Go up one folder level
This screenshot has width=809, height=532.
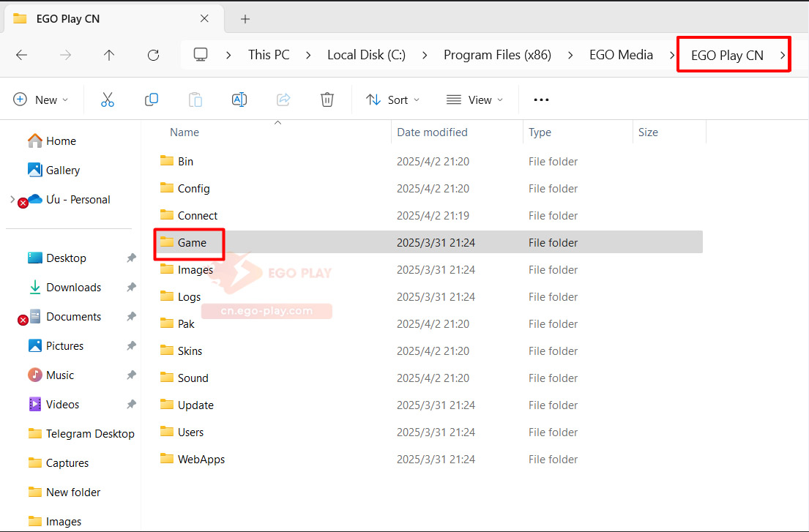[x=109, y=55]
